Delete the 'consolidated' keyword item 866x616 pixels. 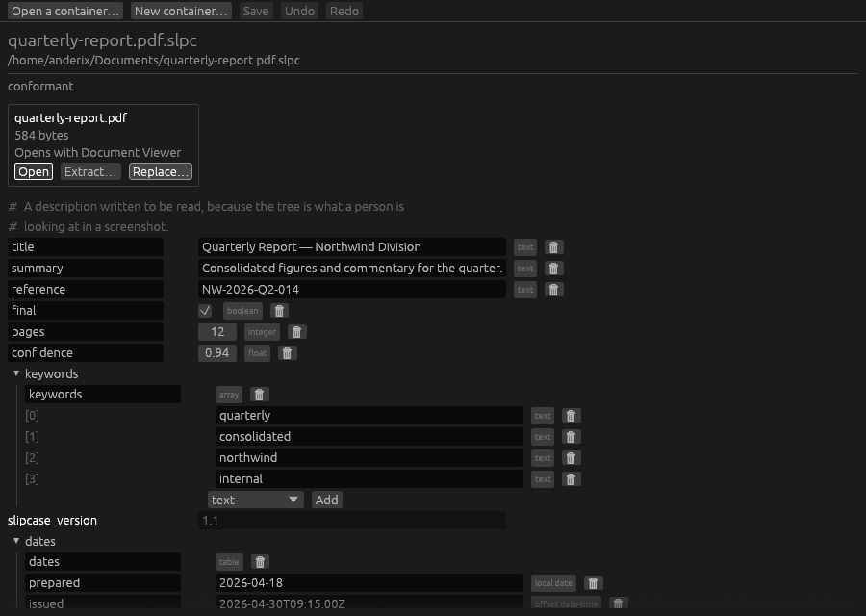click(x=571, y=437)
